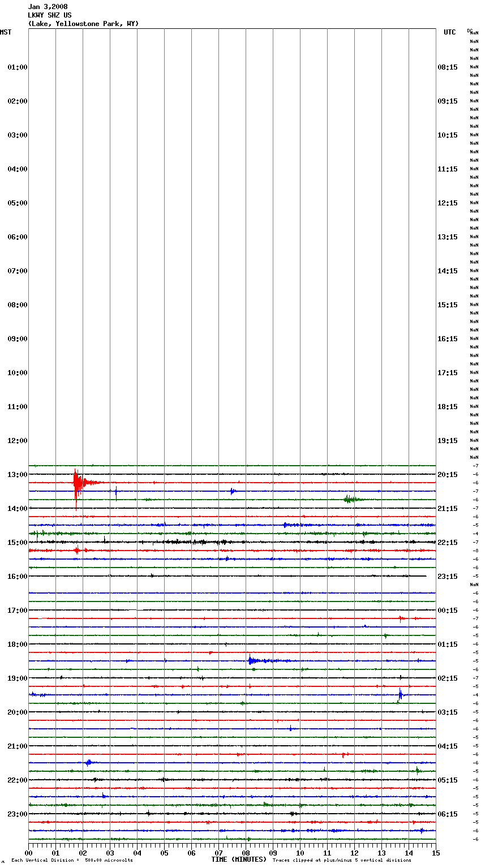Click the UTC column header
The image size is (481, 868).
click(449, 32)
